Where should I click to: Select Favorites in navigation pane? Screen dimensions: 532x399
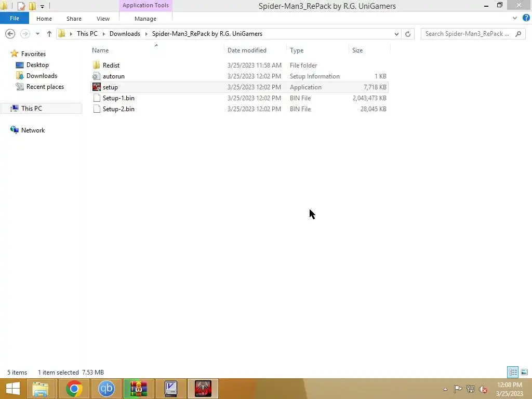(33, 54)
